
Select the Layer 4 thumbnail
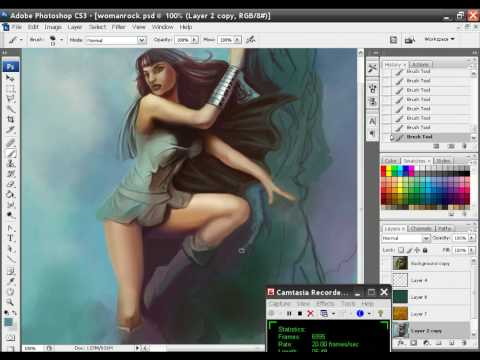coord(400,280)
